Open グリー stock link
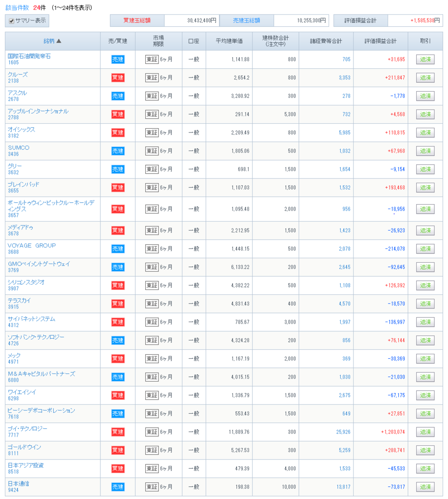The width and height of the screenshot is (448, 499). pyautogui.click(x=15, y=166)
